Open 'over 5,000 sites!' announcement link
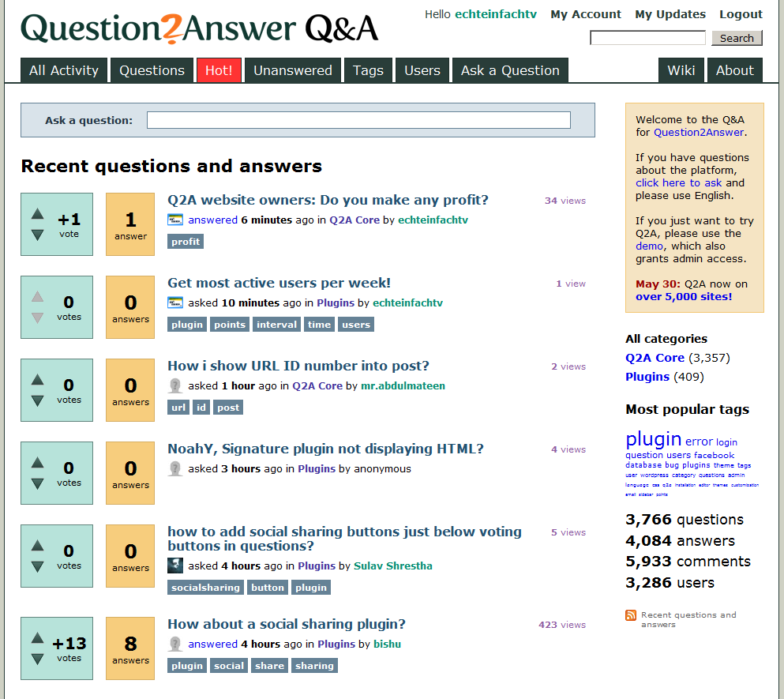The height and width of the screenshot is (699, 784). [x=684, y=297]
